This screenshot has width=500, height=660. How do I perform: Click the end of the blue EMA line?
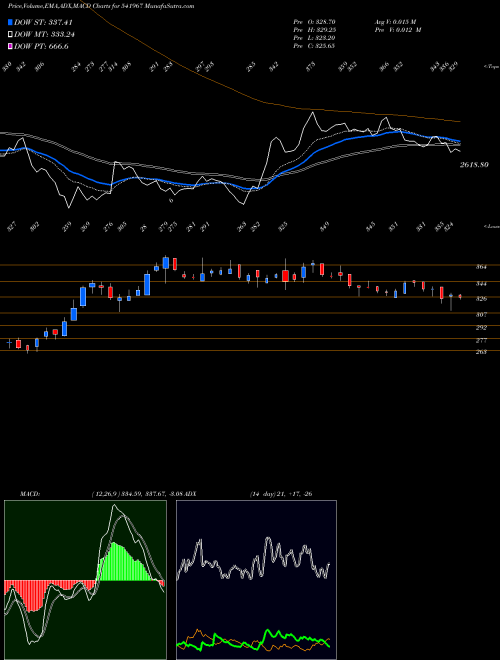(459, 141)
